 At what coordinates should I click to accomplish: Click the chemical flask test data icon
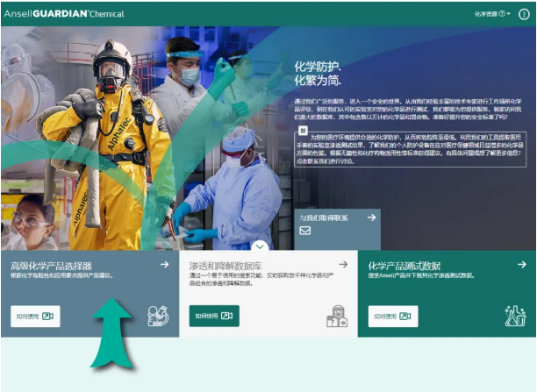(x=515, y=315)
